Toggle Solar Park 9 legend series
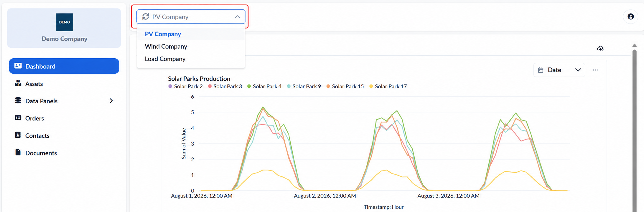 [304, 86]
